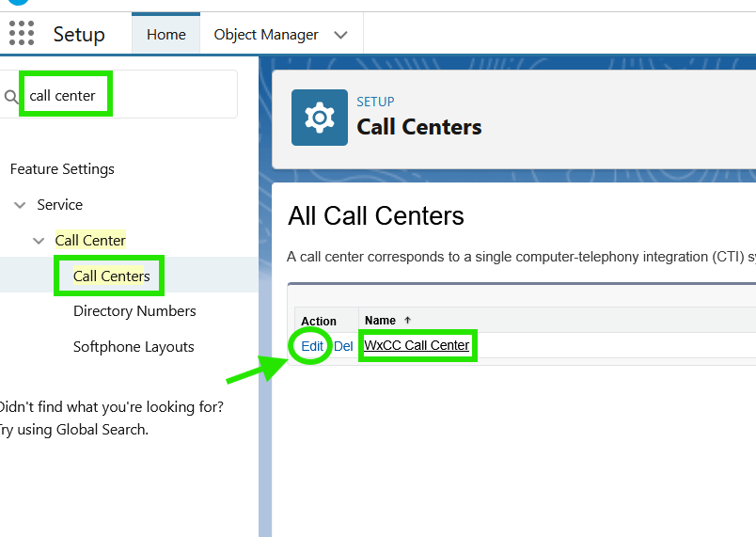Click the Service category label

point(60,204)
